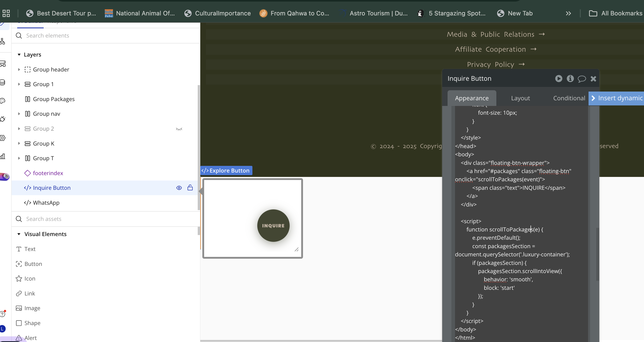The width and height of the screenshot is (644, 342).
Task: Expand Group header layer
Action: (x=19, y=70)
